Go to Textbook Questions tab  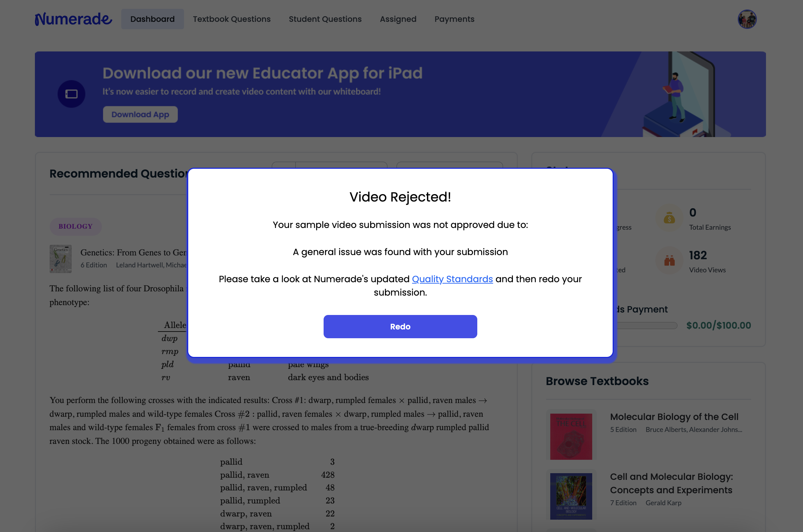coord(232,19)
